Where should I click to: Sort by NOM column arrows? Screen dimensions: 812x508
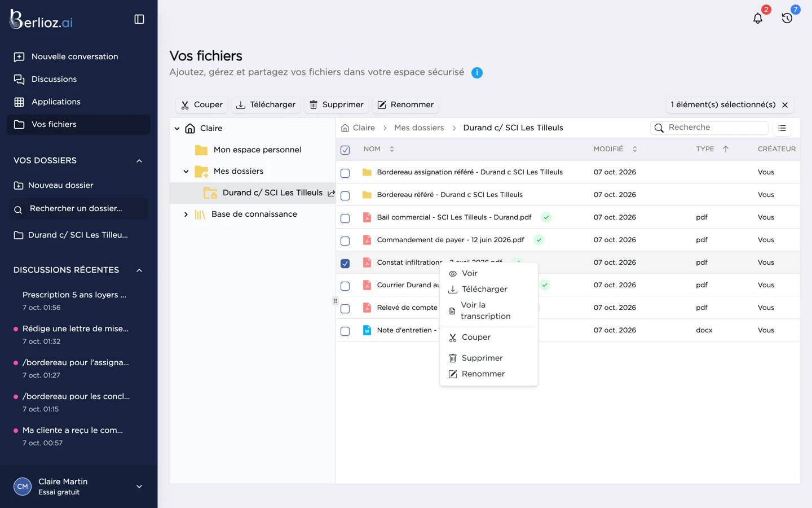(x=392, y=149)
